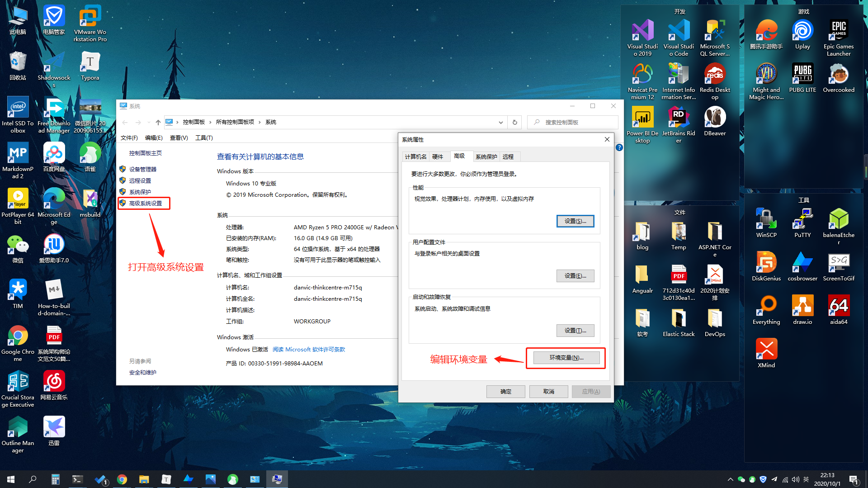
Task: Switch to 系统保护 tab
Action: [486, 156]
